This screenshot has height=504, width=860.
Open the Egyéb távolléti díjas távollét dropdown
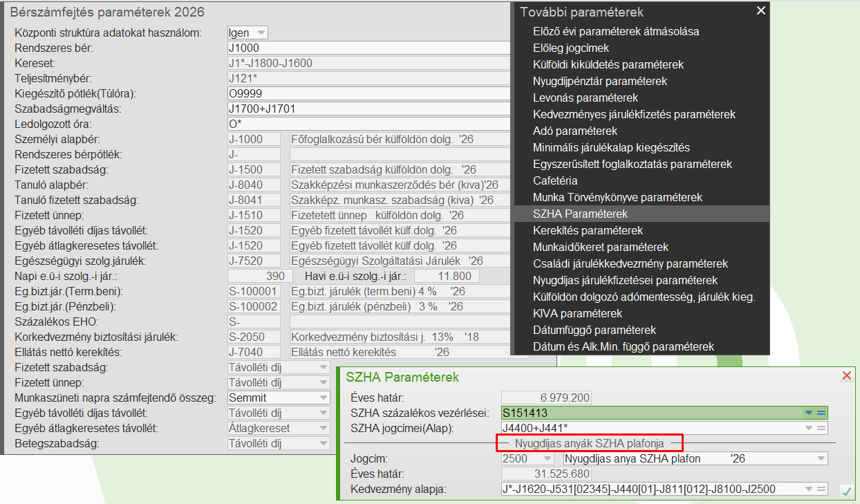(323, 413)
